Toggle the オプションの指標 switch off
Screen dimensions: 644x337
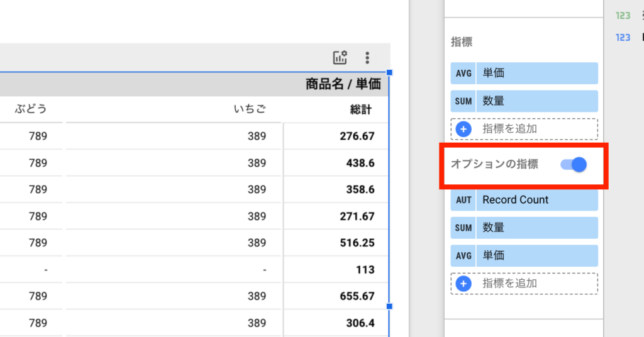(x=574, y=165)
